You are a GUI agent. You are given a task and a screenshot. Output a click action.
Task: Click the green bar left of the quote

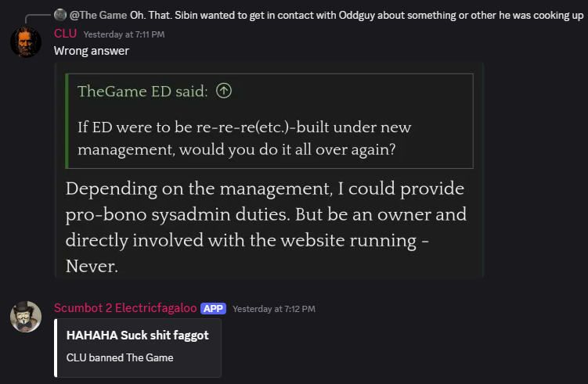click(68, 121)
